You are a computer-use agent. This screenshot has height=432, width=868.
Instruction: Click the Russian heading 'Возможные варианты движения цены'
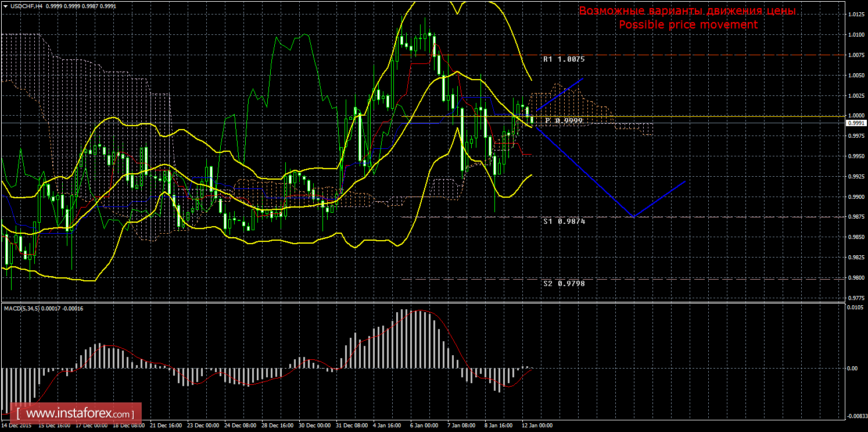[x=687, y=11]
